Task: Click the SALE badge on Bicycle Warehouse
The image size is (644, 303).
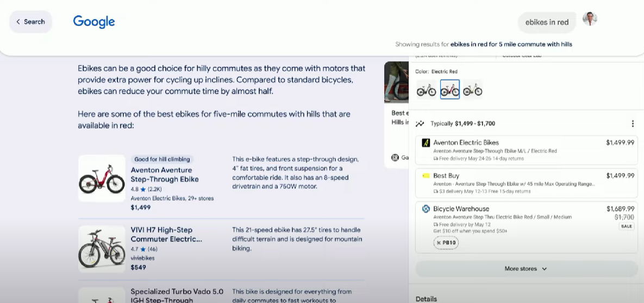Action: tap(627, 226)
